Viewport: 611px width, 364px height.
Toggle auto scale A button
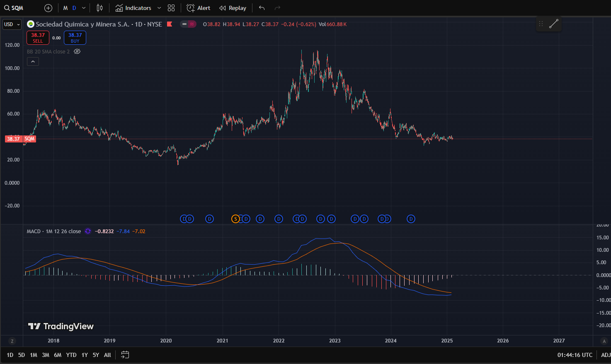604,341
